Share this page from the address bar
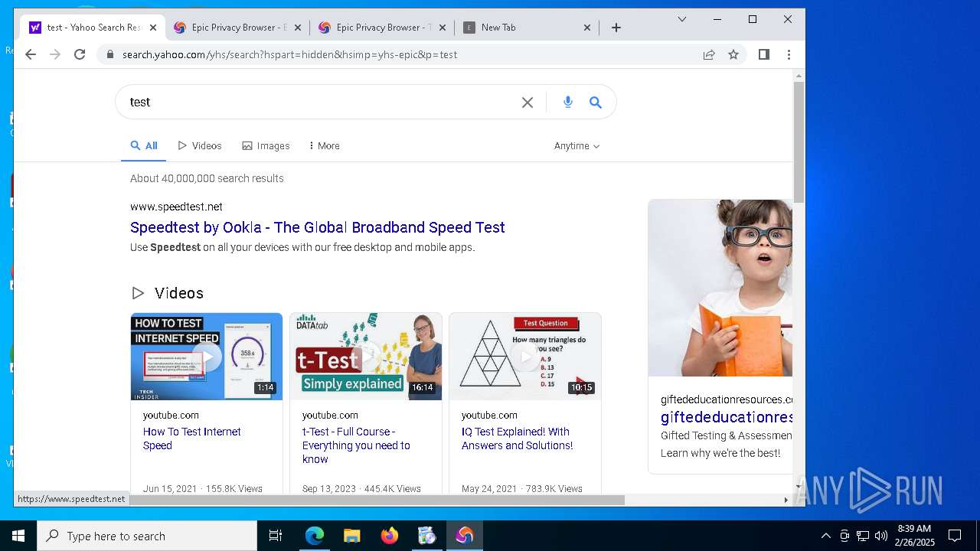The image size is (980, 551). click(x=709, y=54)
